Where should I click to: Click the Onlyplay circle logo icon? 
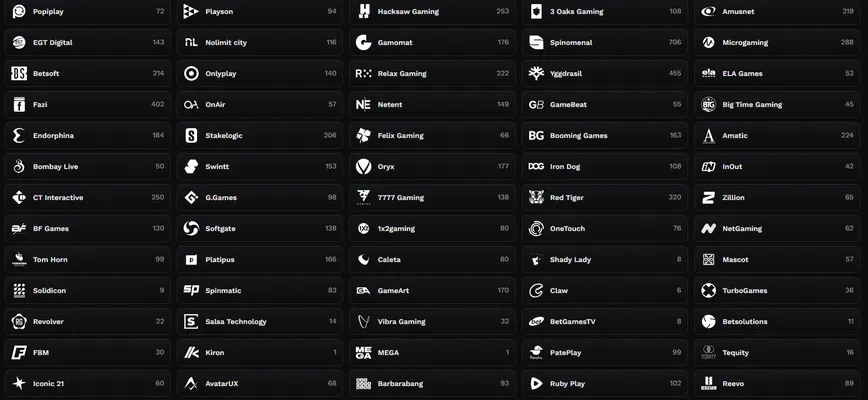click(x=191, y=73)
